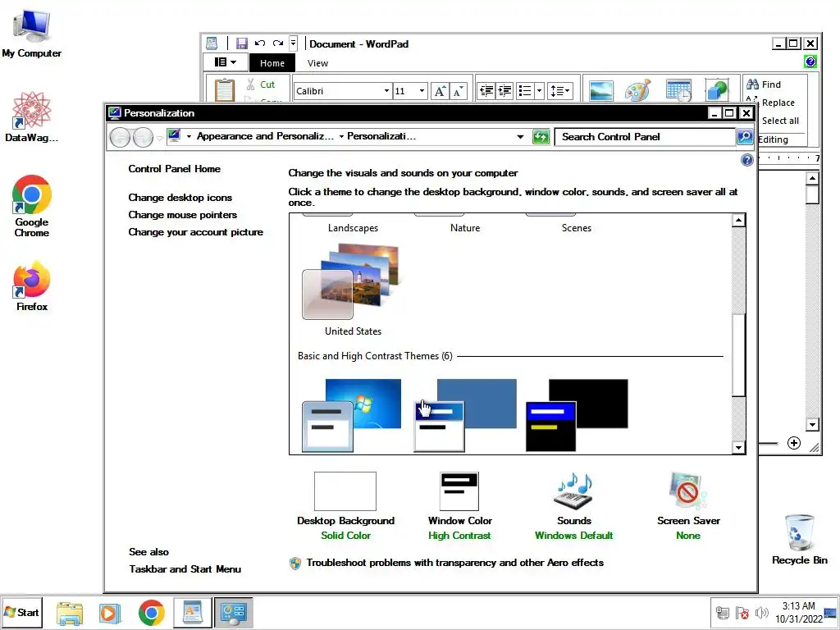Open Windows Media Player from taskbar

coord(110,613)
